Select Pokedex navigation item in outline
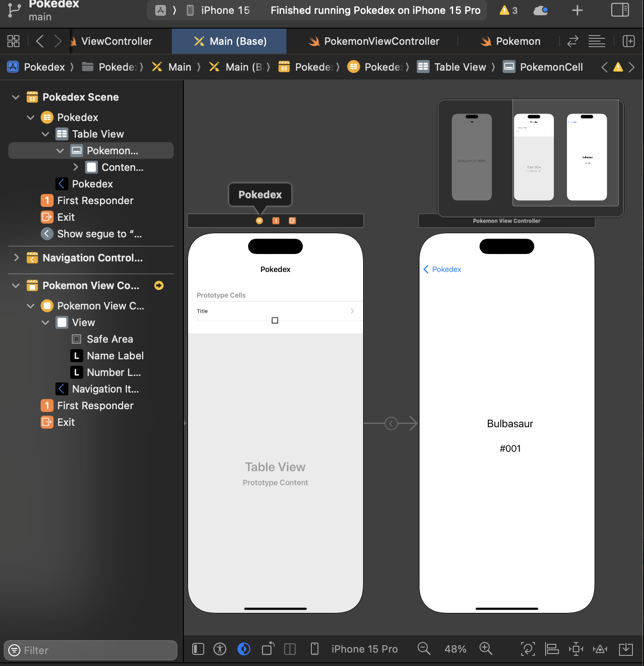This screenshot has width=644, height=666. 91,184
